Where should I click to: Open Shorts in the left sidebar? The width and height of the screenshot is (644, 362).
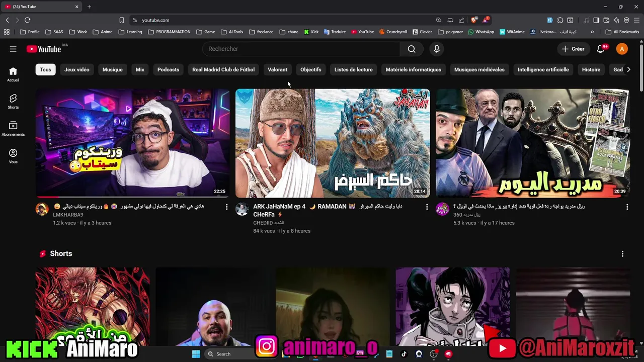13,101
